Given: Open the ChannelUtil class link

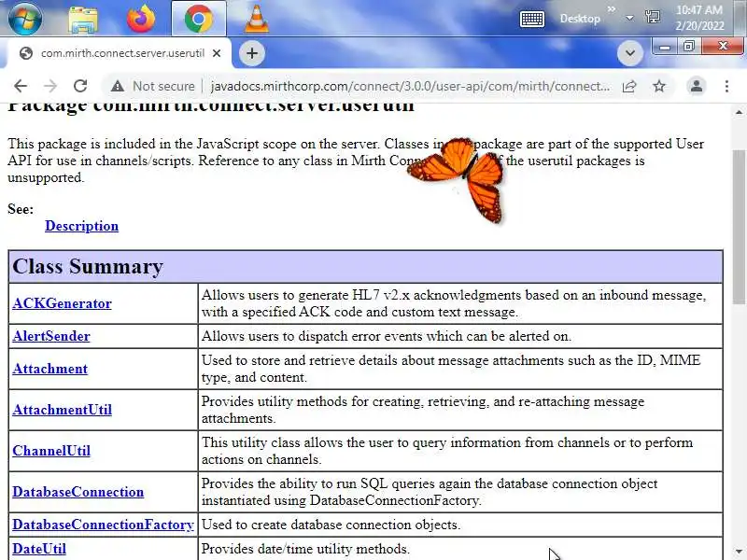Looking at the screenshot, I should [51, 451].
